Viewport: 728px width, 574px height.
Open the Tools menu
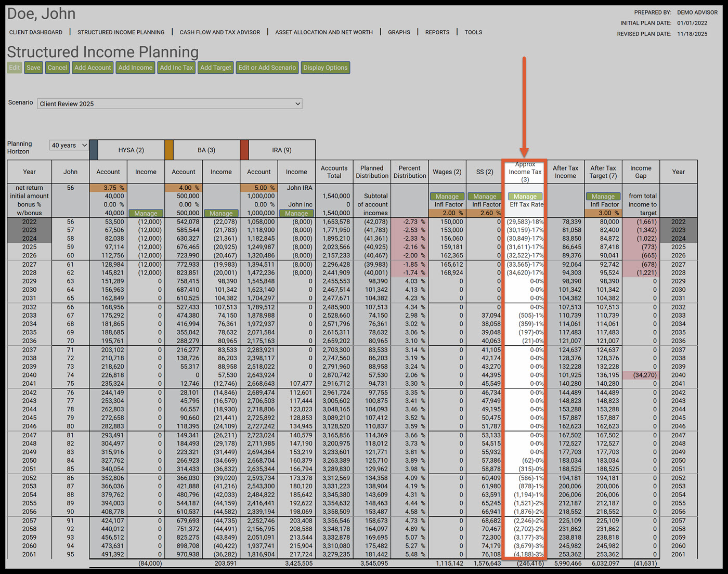pyautogui.click(x=473, y=32)
